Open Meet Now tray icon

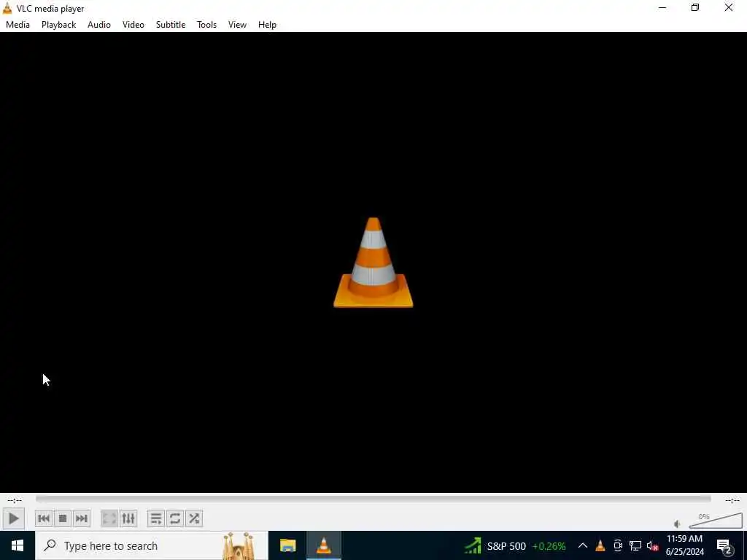click(618, 545)
